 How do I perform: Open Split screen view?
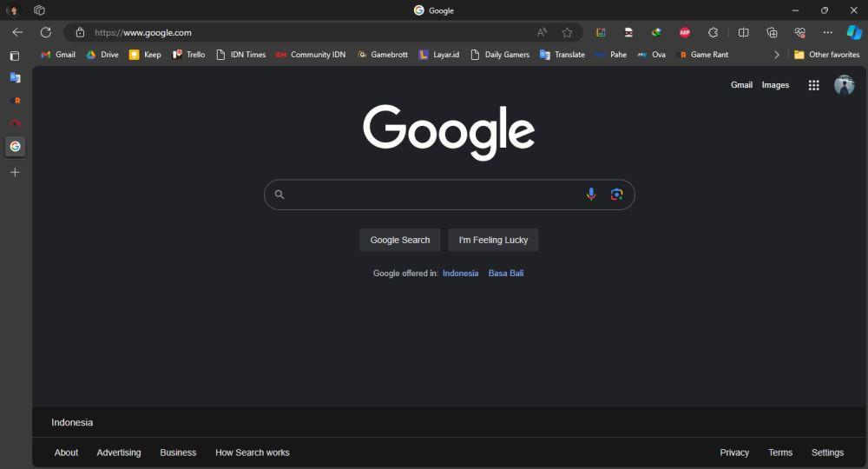pyautogui.click(x=744, y=33)
